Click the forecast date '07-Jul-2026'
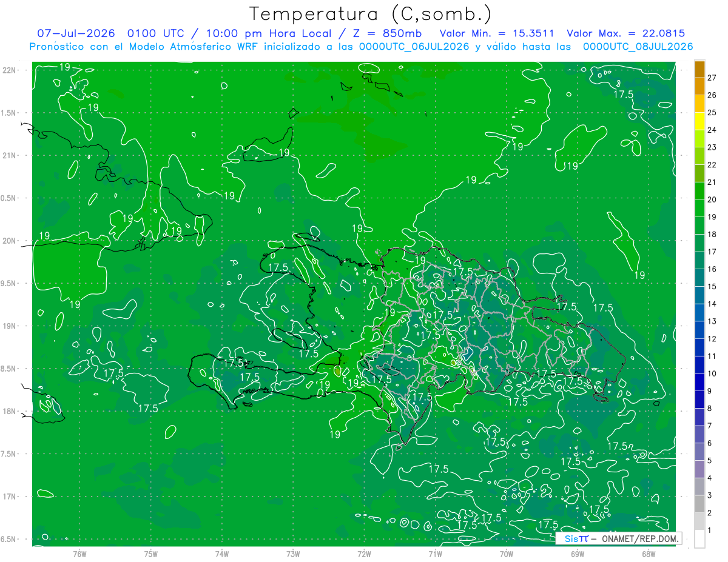The width and height of the screenshot is (728, 562). click(x=76, y=33)
